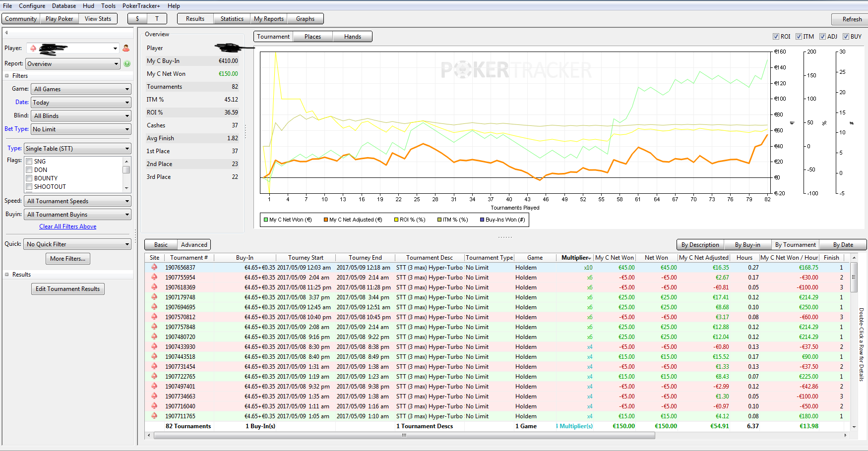Click the My C Net Adjusted legend swatch
This screenshot has height=451, width=868.
pyautogui.click(x=326, y=220)
